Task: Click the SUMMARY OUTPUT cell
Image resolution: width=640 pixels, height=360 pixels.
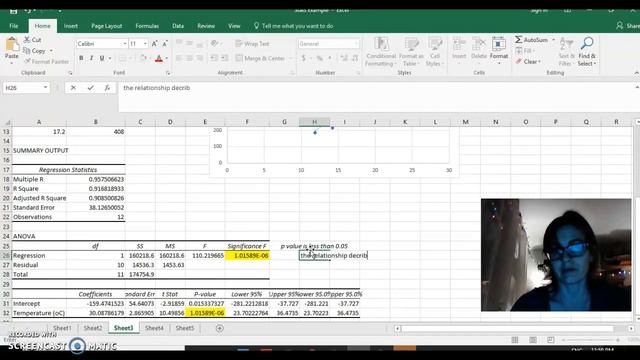Action: (x=40, y=151)
